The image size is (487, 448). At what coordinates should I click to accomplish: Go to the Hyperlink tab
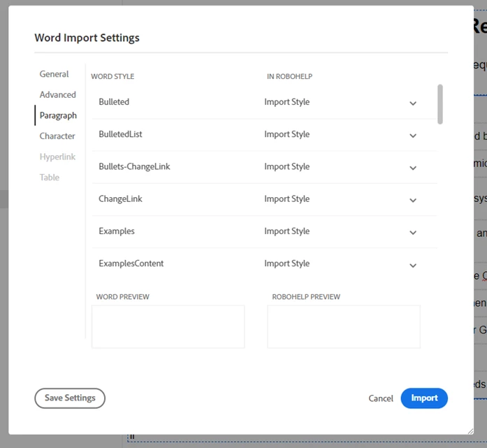[x=57, y=157]
